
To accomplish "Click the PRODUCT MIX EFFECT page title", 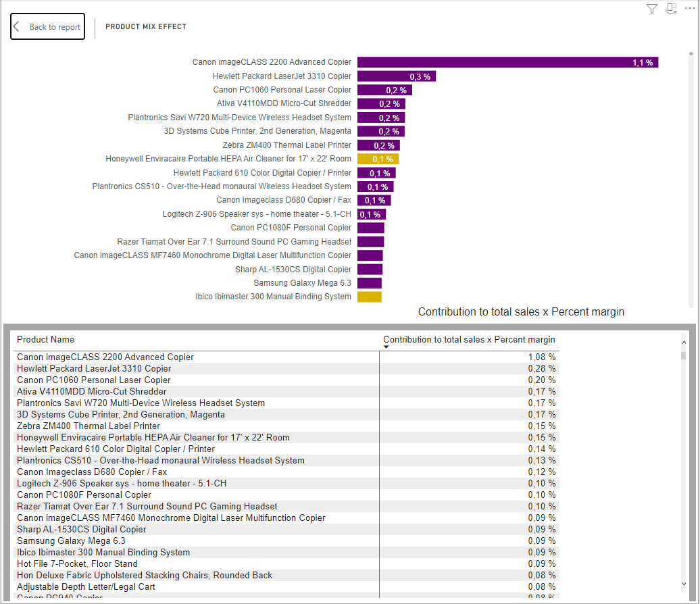I will (146, 26).
